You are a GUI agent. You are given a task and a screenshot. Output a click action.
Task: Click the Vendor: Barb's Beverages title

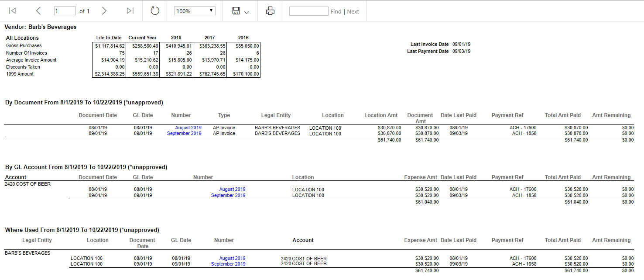41,27
